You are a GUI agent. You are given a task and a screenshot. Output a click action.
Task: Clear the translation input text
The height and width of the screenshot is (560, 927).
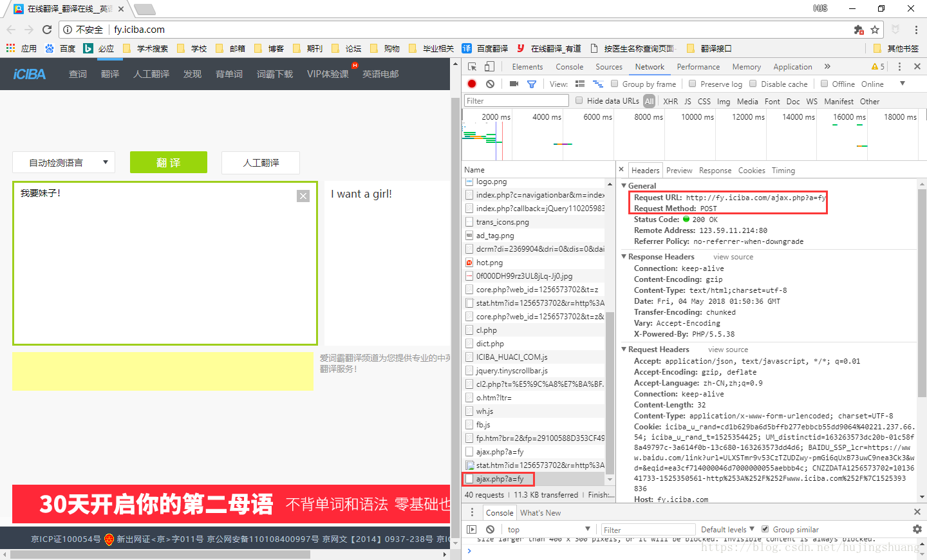click(x=303, y=196)
